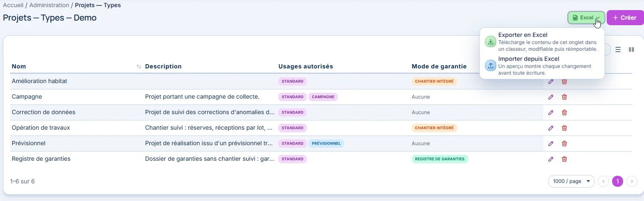Click Aucune in the Campagne row
Viewport: 644px width, 201px height.
[x=421, y=97]
